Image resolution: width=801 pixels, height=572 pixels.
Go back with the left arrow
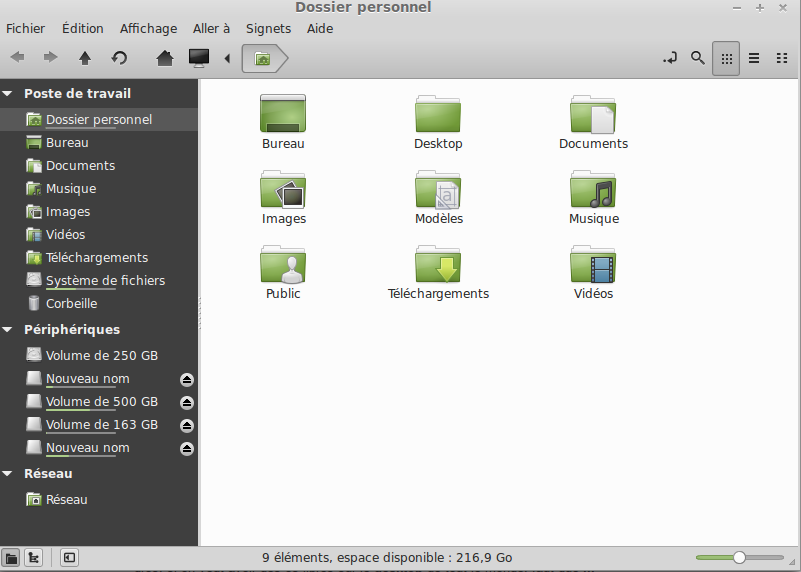(x=17, y=57)
